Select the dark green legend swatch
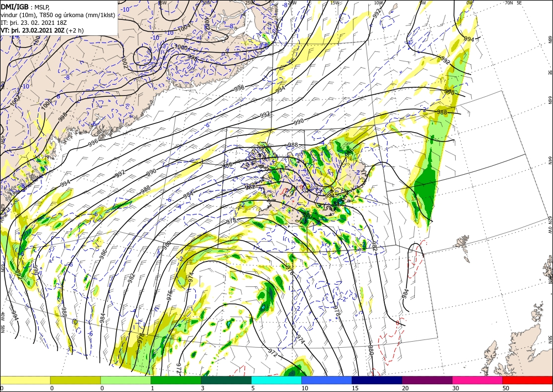The width and height of the screenshot is (553, 392). [x=226, y=380]
